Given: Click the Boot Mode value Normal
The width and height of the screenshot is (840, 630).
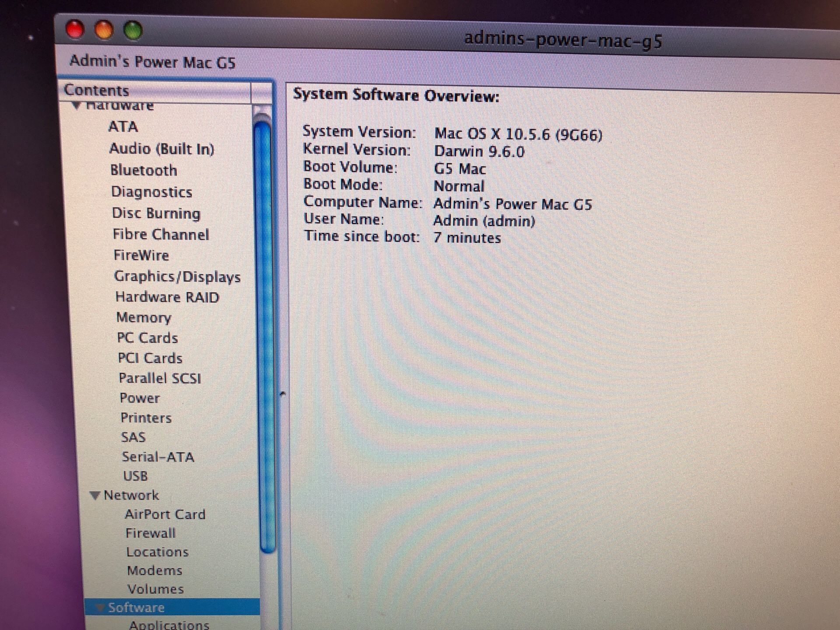Looking at the screenshot, I should [x=459, y=186].
